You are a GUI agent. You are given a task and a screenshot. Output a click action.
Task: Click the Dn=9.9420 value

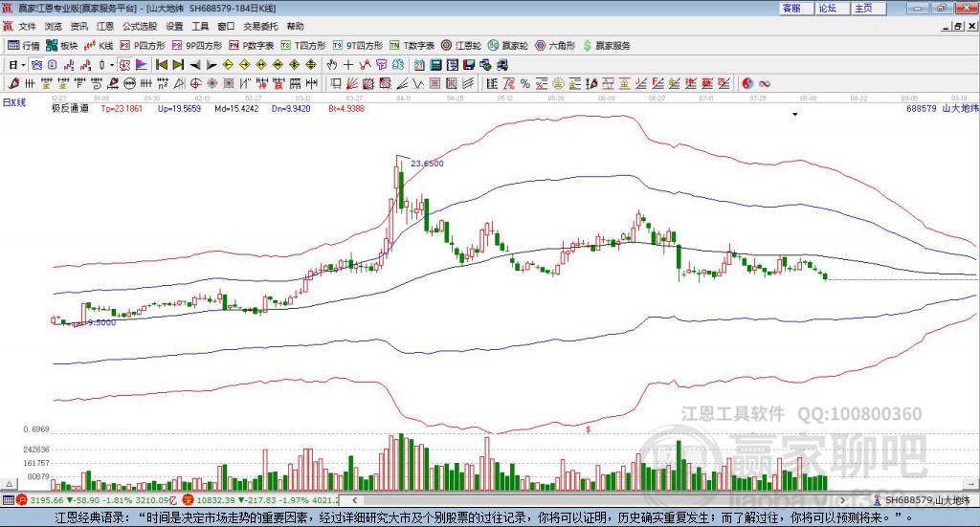pos(291,109)
